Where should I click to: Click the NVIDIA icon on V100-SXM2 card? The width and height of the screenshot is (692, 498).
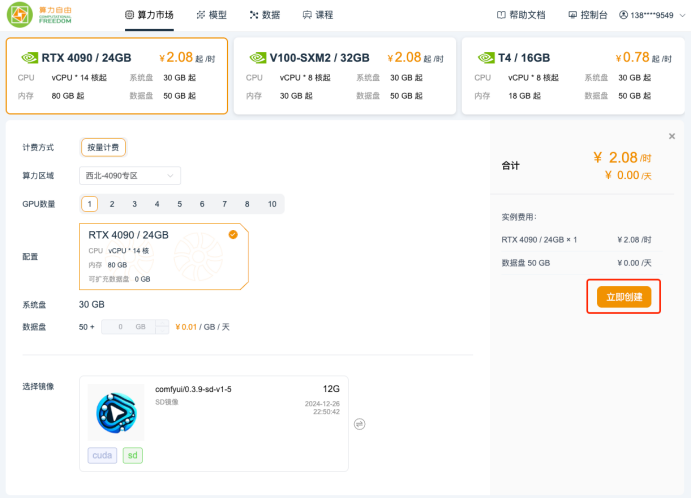[258, 58]
